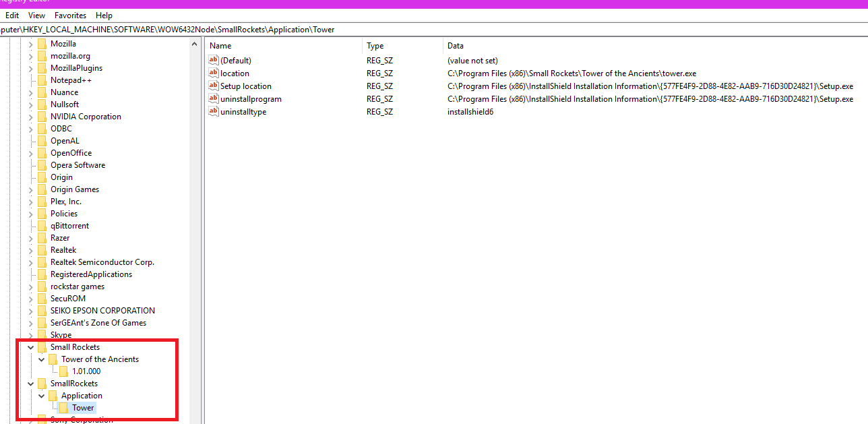This screenshot has width=868, height=424.
Task: Expand the Realtek key
Action: 30,250
